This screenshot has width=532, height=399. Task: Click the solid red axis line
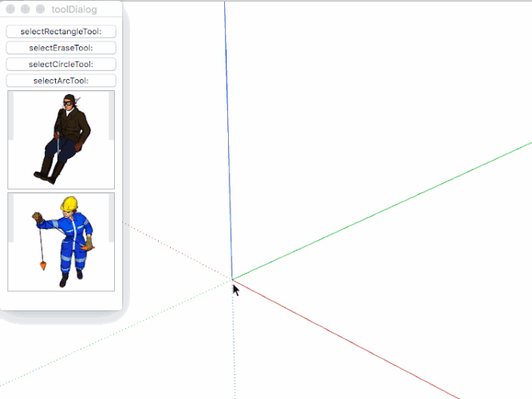(x=346, y=339)
